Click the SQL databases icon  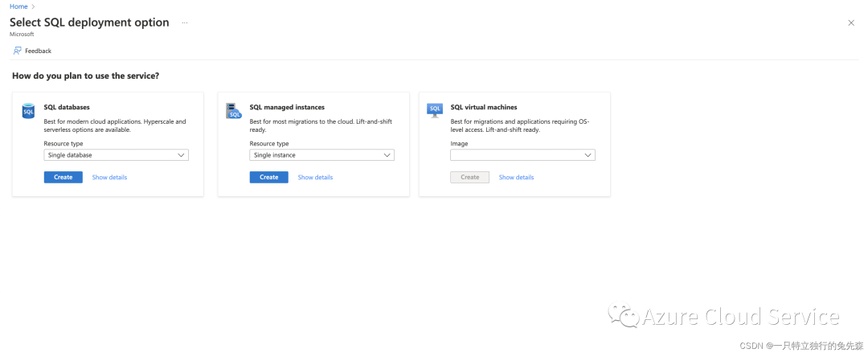click(28, 110)
